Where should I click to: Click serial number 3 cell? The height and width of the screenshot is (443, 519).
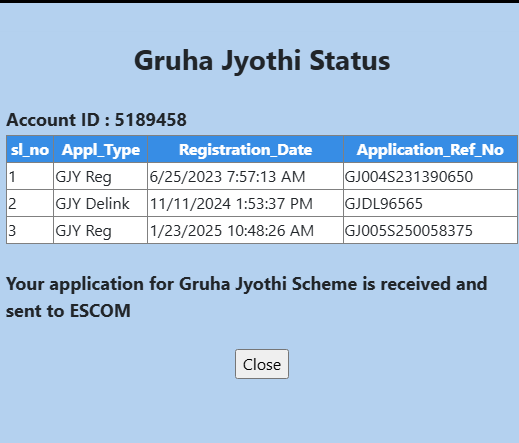click(30, 231)
